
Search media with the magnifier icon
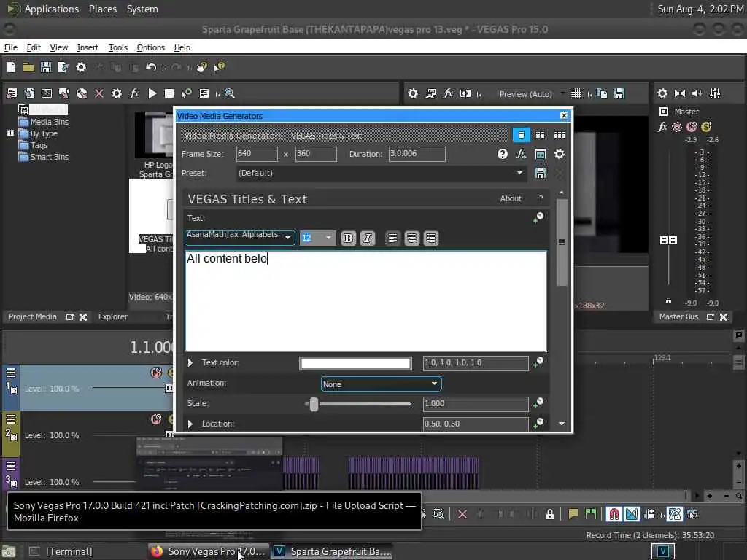coord(230,93)
